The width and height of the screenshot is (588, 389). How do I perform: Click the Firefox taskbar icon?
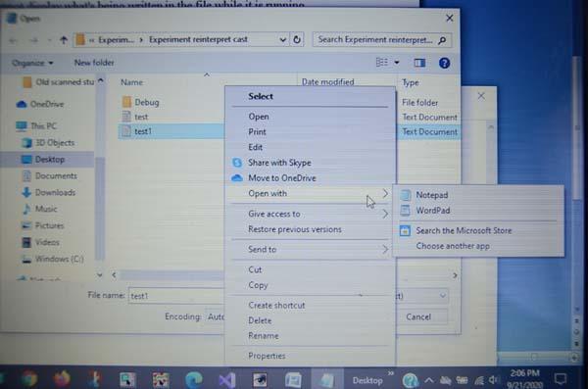tap(63, 379)
